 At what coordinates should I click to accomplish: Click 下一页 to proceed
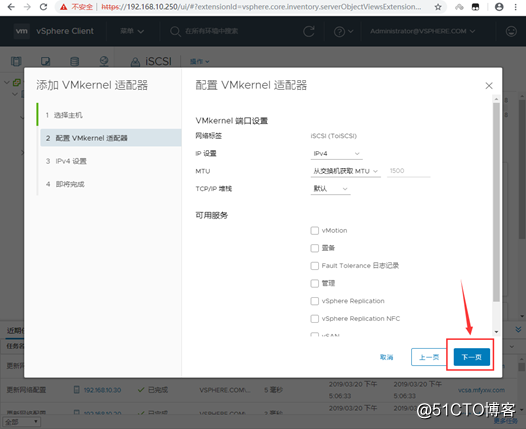(x=471, y=357)
